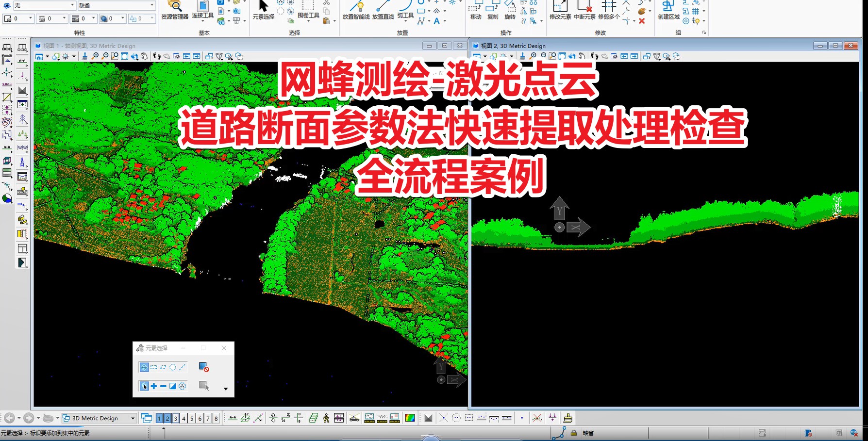Image resolution: width=868 pixels, height=441 pixels.
Task: Open the 3D Metric Design model dropdown
Action: (99, 418)
